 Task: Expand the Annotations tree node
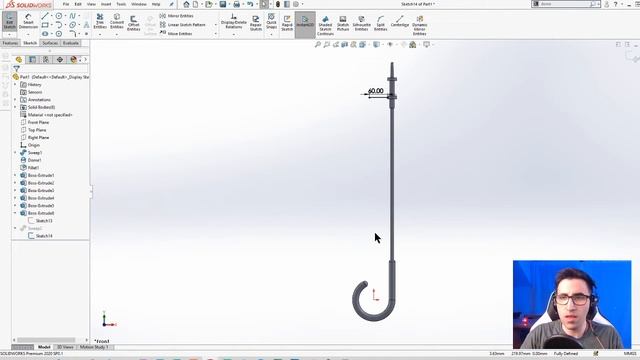[16, 100]
